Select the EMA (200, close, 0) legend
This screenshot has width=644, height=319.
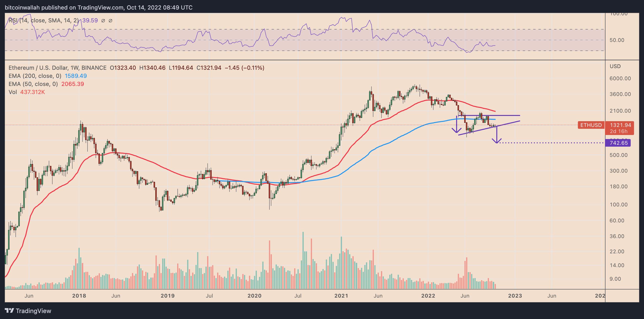pyautogui.click(x=34, y=76)
